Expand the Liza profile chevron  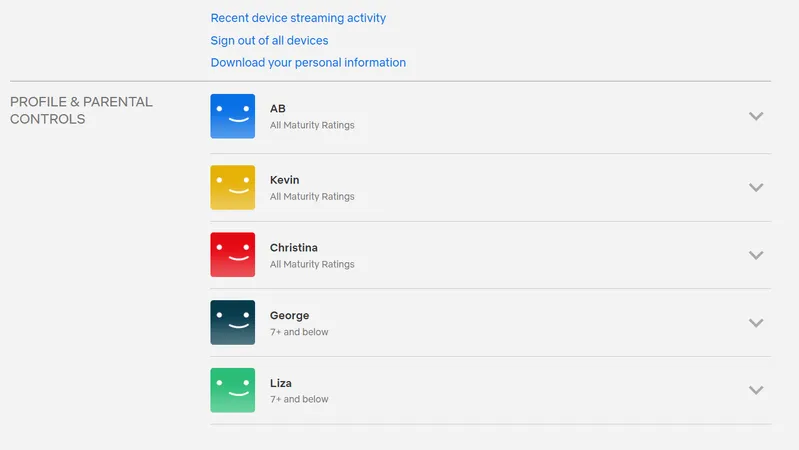click(756, 390)
